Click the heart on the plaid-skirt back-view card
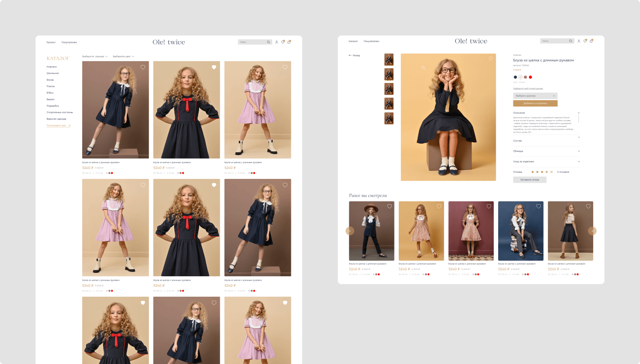 [x=588, y=207]
